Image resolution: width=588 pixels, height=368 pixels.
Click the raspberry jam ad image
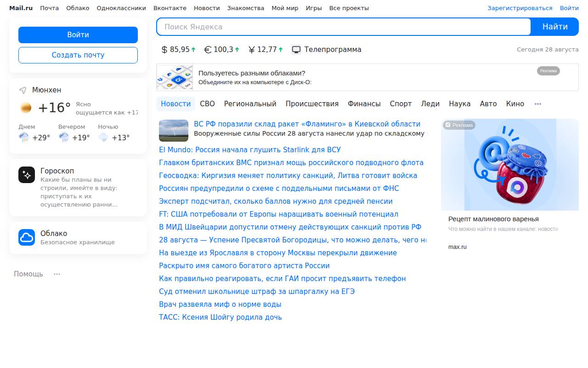tap(510, 165)
